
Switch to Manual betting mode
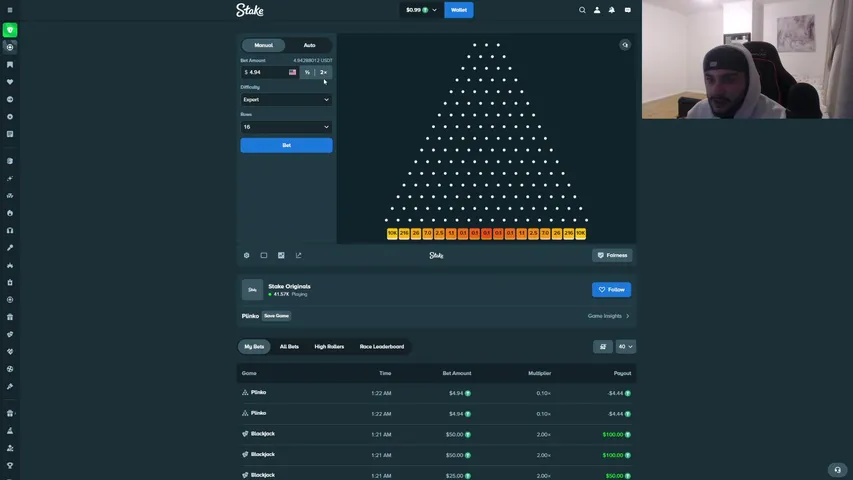tap(263, 45)
